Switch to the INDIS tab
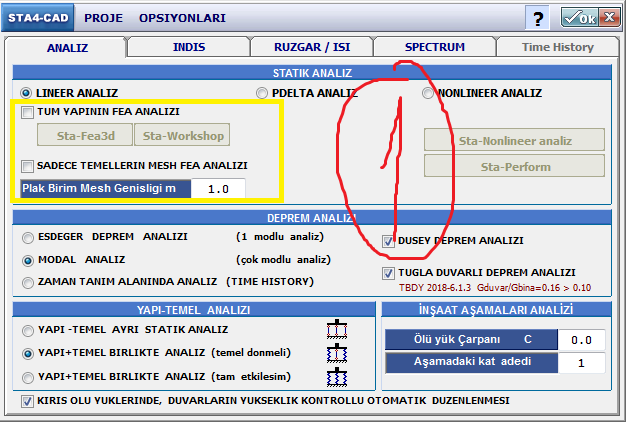Viewport: 626px width, 422px height. (x=190, y=47)
